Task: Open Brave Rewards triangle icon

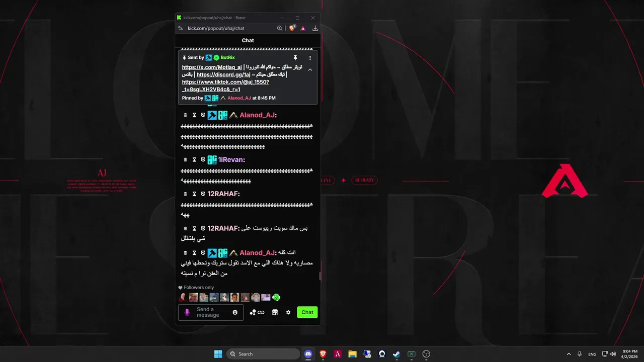Action: click(303, 28)
